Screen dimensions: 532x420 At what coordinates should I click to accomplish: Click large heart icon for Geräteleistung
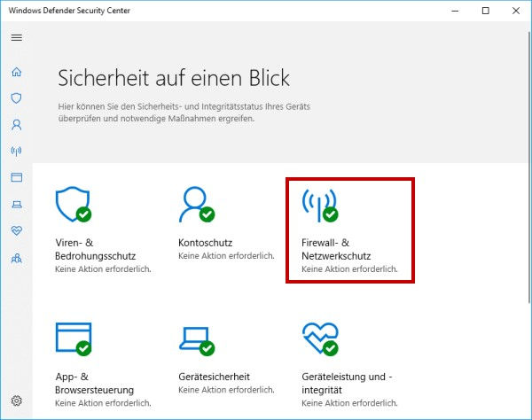point(320,339)
